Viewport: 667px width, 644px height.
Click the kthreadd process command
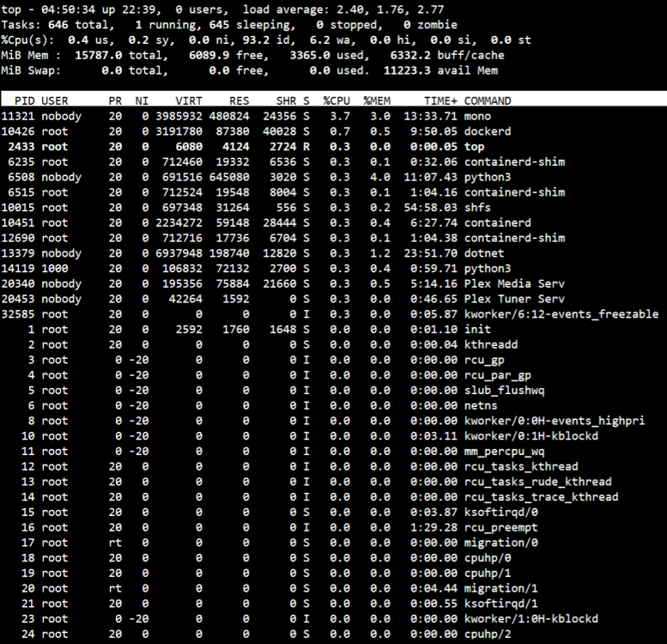491,344
